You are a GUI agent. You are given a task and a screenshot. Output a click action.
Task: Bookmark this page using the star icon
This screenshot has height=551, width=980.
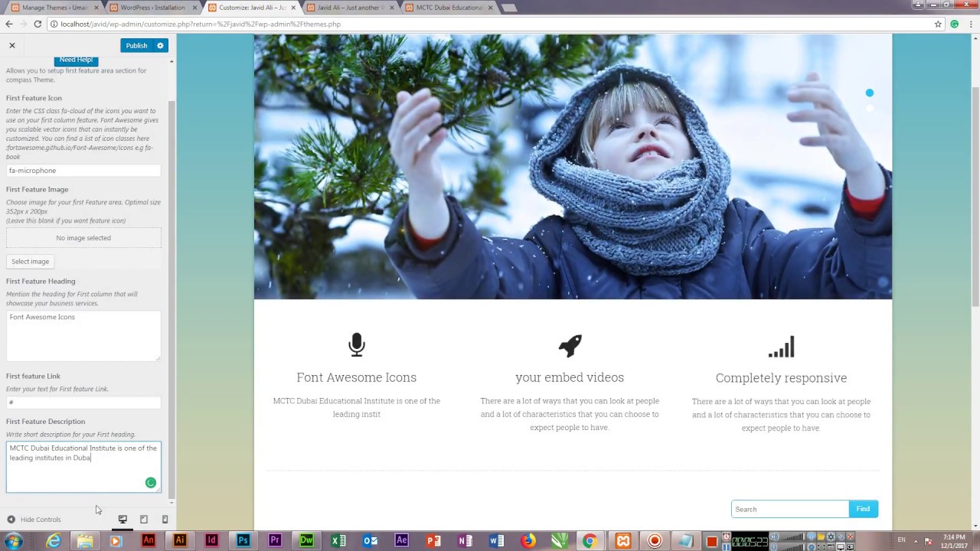coord(938,24)
